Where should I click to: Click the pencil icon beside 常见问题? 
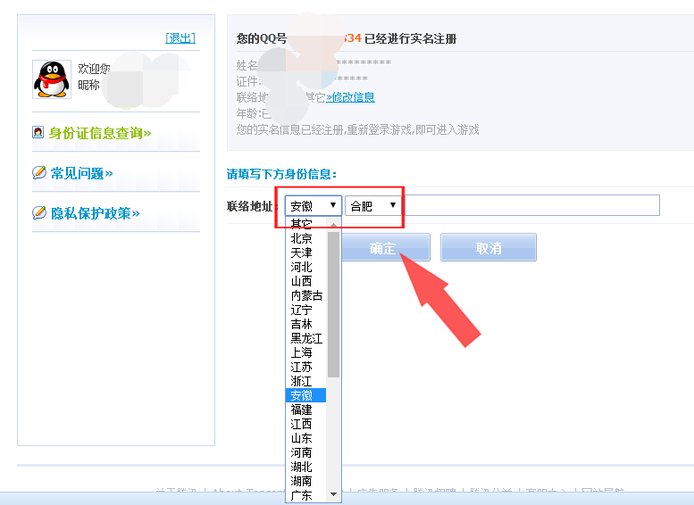point(39,172)
